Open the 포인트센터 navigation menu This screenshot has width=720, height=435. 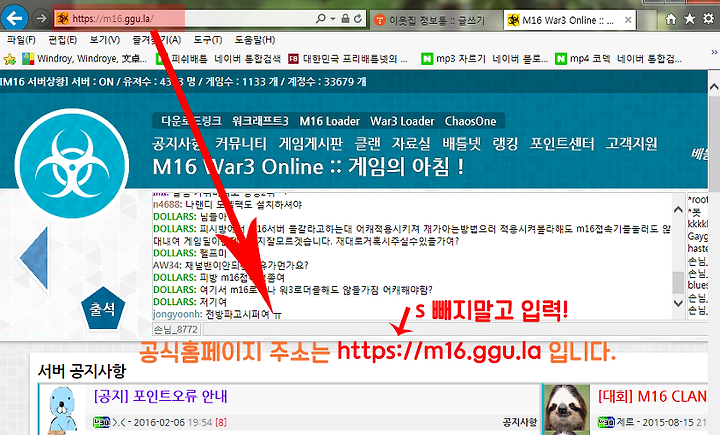[562, 144]
